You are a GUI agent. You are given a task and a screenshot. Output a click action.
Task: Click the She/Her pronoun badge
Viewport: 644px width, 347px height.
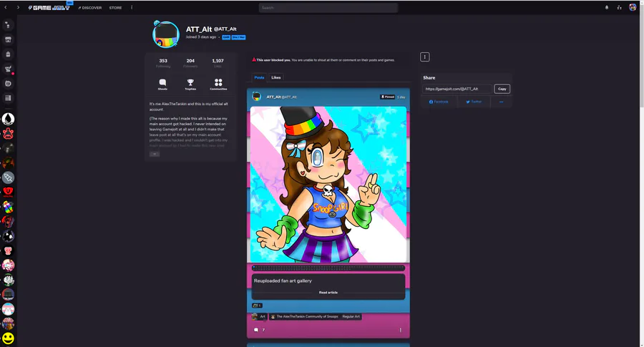pyautogui.click(x=238, y=37)
